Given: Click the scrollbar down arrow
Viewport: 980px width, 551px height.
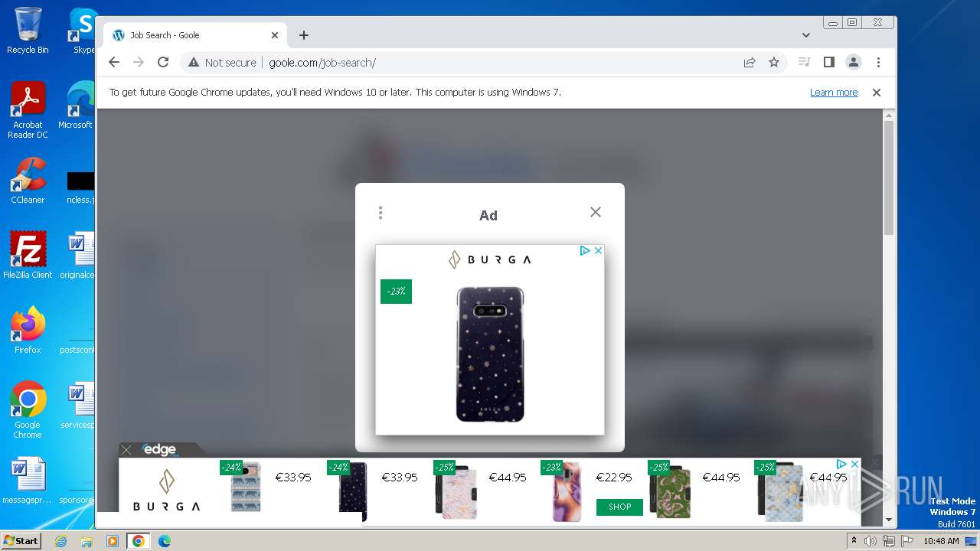Looking at the screenshot, I should coord(889,520).
